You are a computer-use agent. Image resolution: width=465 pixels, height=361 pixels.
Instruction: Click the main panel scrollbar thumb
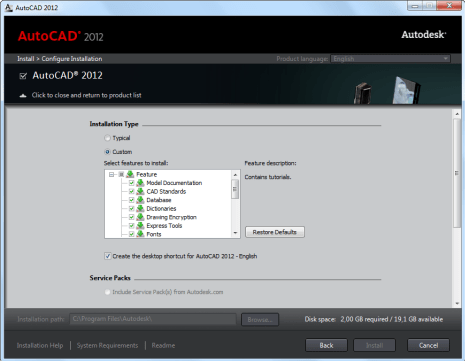click(457, 173)
